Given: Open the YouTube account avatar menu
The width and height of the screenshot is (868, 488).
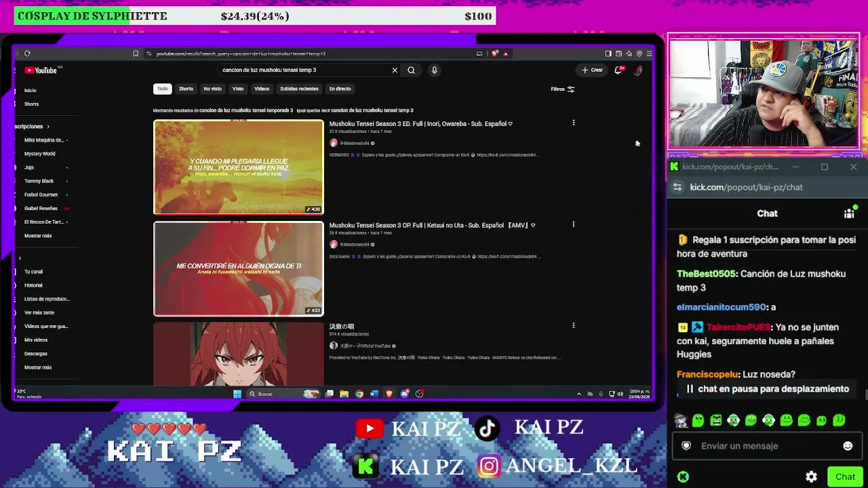Looking at the screenshot, I should tap(637, 70).
